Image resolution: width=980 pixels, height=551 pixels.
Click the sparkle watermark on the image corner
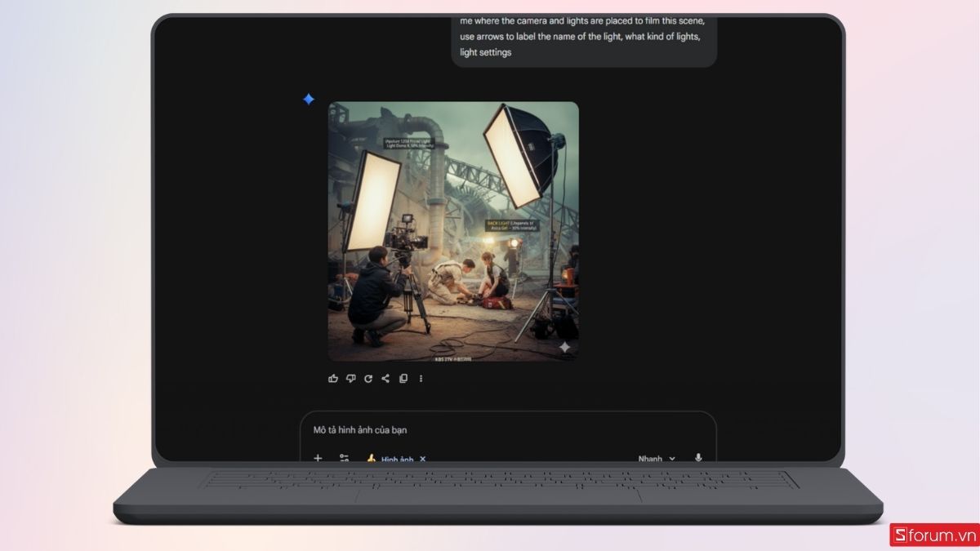click(x=564, y=348)
